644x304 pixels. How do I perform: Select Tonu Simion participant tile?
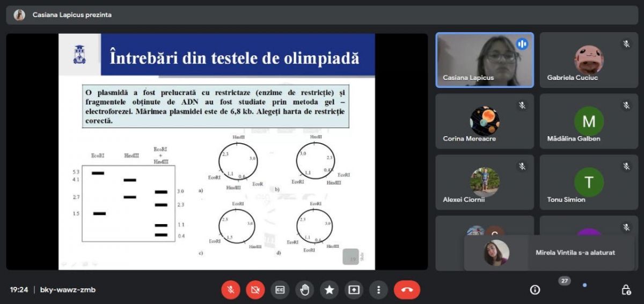click(589, 182)
